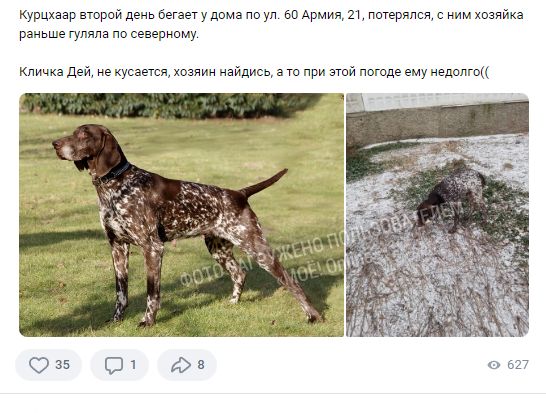This screenshot has width=546, height=413.
Task: Click the text раньше гуляла по северному
Action: point(109,34)
